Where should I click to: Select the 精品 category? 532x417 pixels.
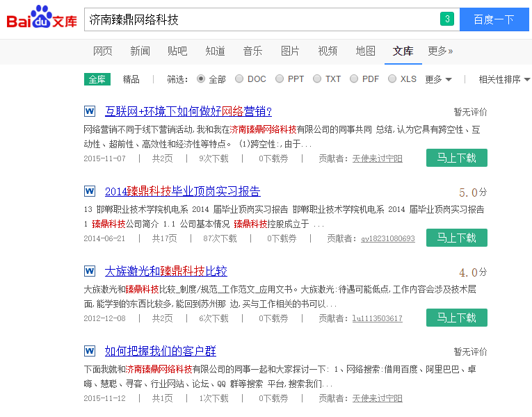[x=131, y=79]
